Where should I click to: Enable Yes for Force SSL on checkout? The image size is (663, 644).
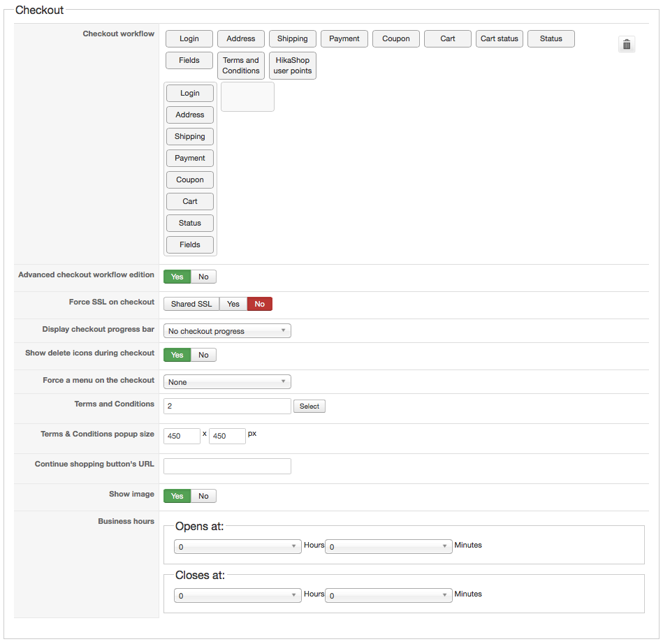point(233,304)
